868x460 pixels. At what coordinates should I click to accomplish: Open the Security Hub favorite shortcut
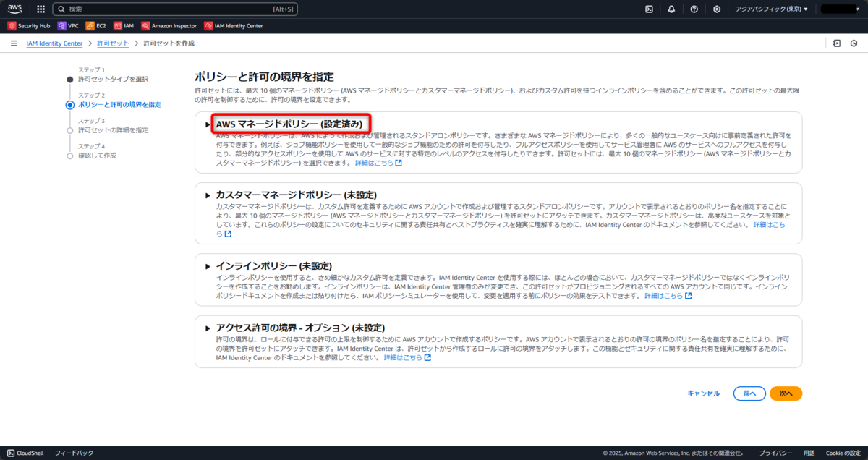pos(29,25)
